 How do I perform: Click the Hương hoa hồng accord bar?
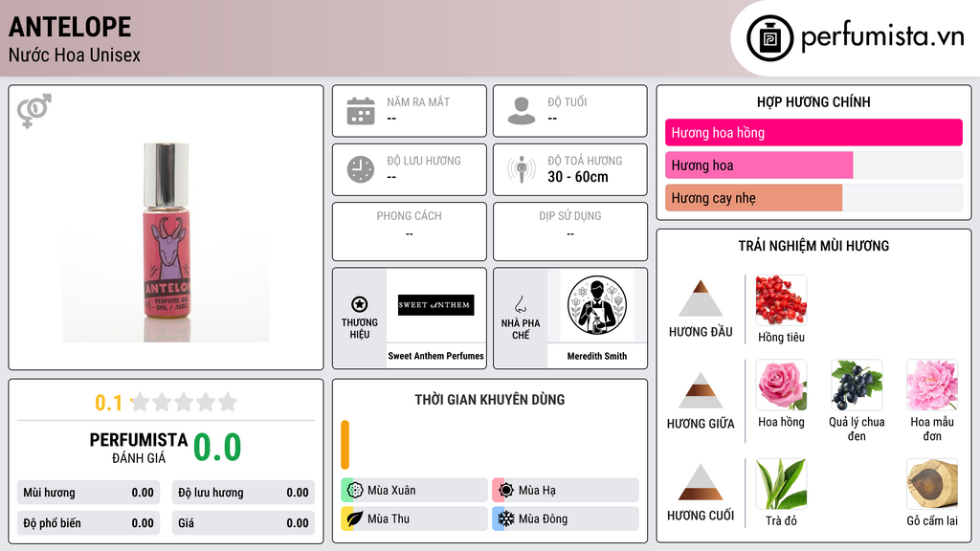[813, 132]
